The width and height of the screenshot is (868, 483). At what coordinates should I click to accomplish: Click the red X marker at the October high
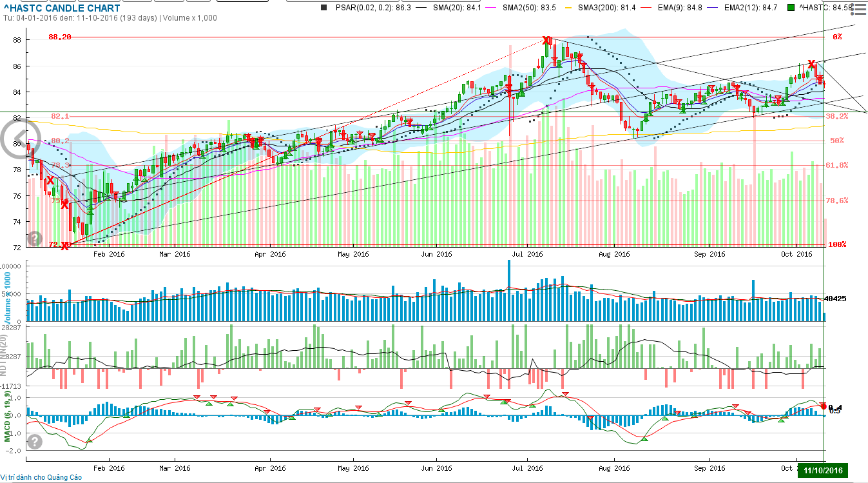click(812, 63)
